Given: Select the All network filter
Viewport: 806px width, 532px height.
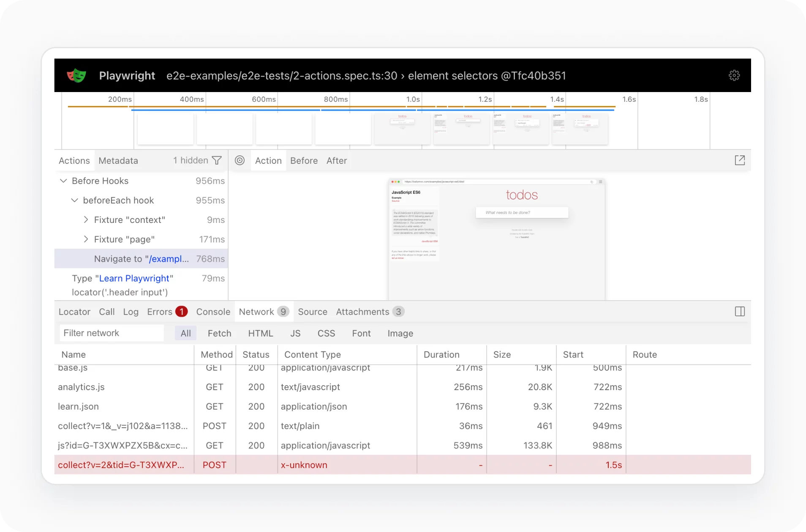Looking at the screenshot, I should (x=186, y=333).
